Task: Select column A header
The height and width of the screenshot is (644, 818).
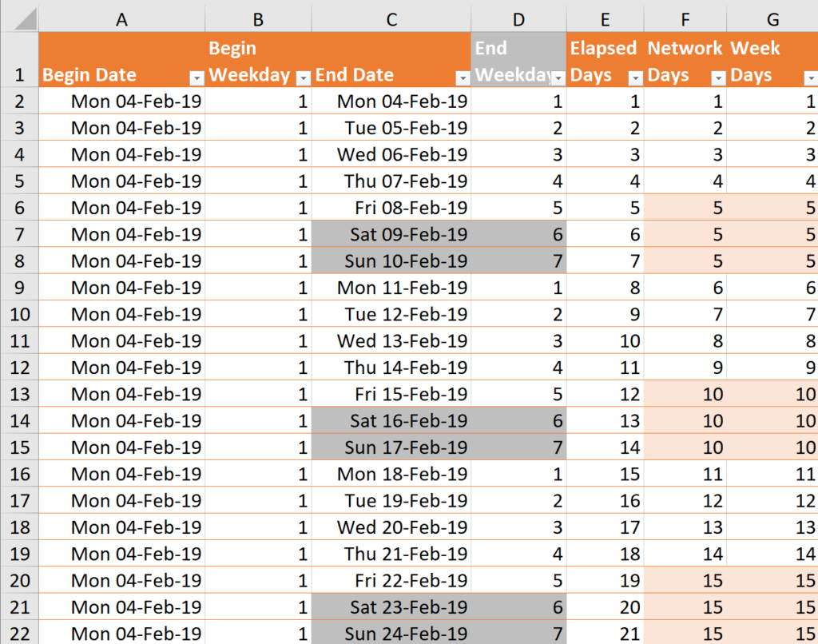Action: (x=121, y=18)
